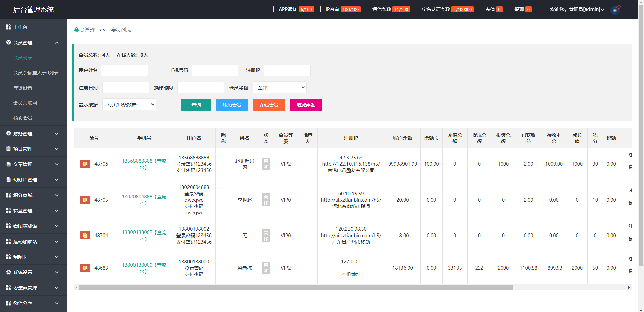Toggle the 离线 status badge for member 48706
Image resolution: width=644 pixels, height=312 pixels.
[x=266, y=164]
